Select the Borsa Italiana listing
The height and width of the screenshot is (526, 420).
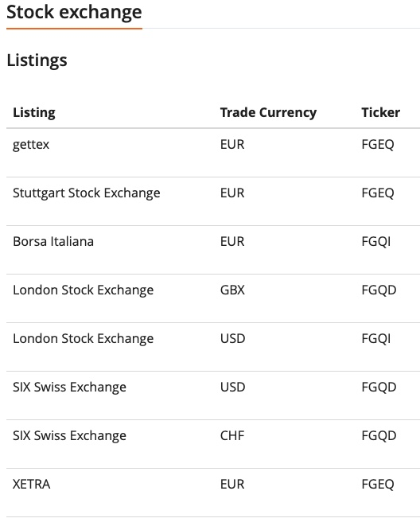53,242
